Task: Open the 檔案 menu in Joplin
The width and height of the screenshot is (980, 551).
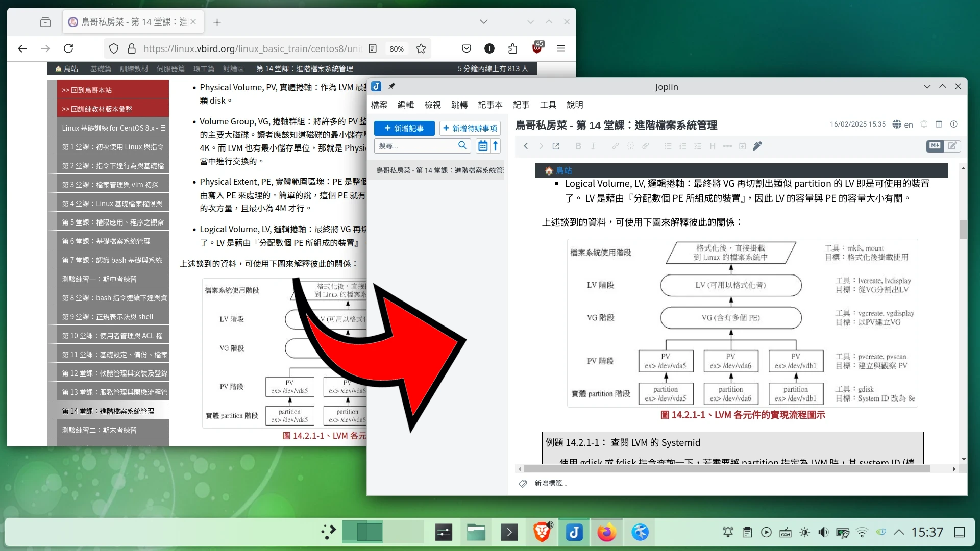Action: tap(379, 105)
